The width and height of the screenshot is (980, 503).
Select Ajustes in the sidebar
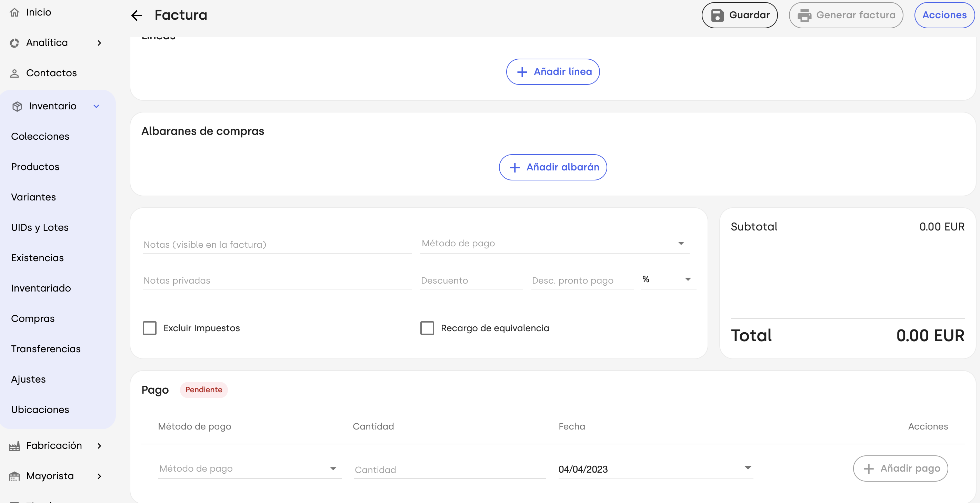(29, 379)
